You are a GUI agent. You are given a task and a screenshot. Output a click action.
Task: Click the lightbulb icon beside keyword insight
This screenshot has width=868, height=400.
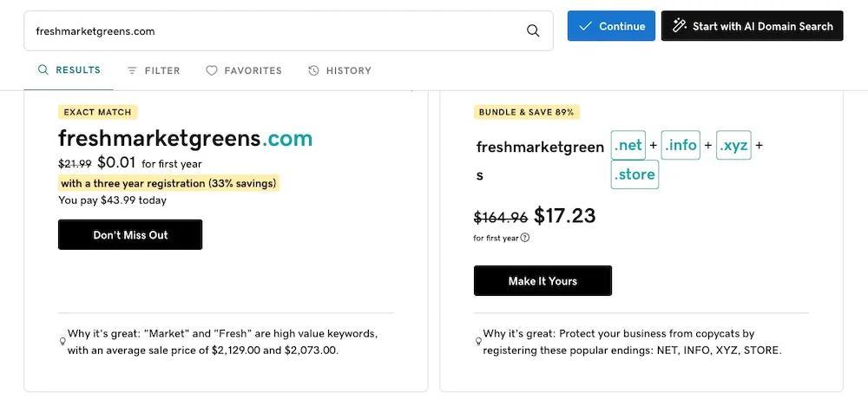tap(62, 342)
